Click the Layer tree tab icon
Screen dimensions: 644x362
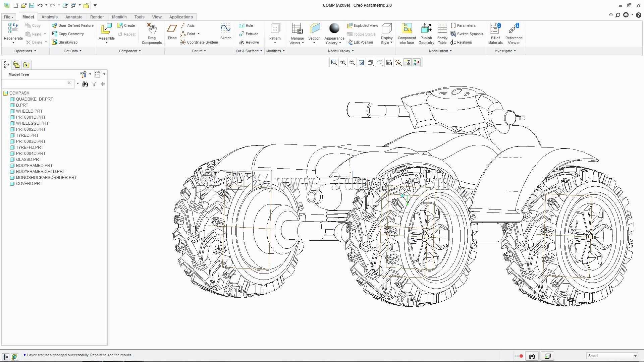point(16,65)
